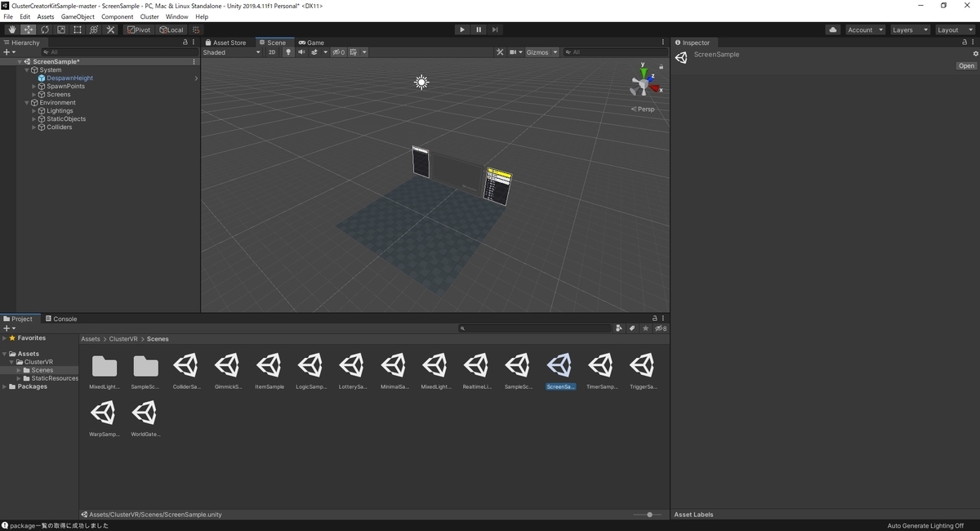
Task: Open the Cluster menu
Action: (x=149, y=16)
